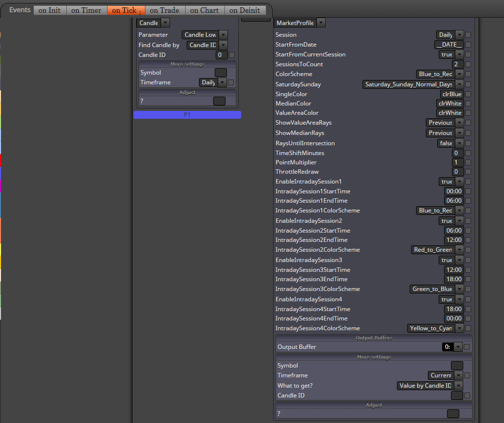Tick the checkbox next to Session
Image resolution: width=504 pixels, height=423 pixels.
click(x=468, y=35)
